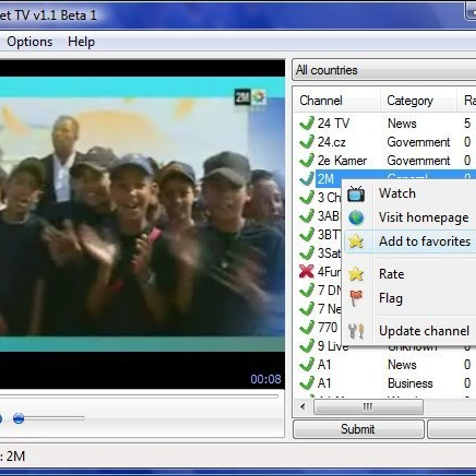The width and height of the screenshot is (476, 476).
Task: Click the News category of 24 TV
Action: pyautogui.click(x=402, y=123)
